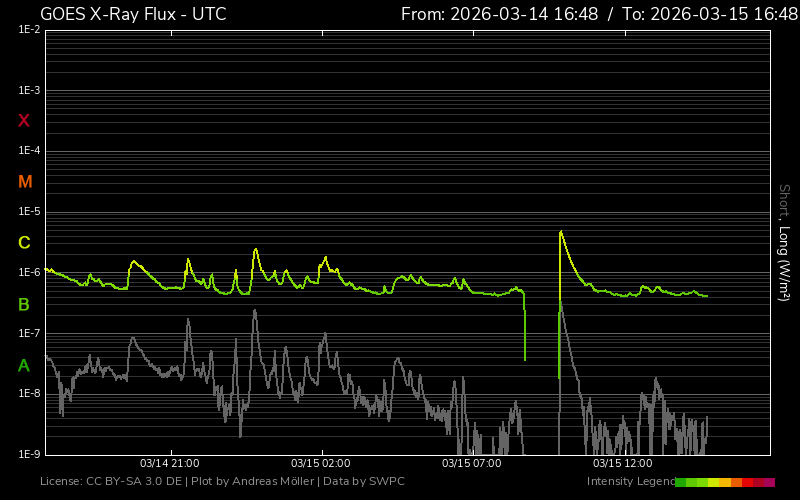
Task: Click the Intensity Legend label
Action: tap(630, 482)
